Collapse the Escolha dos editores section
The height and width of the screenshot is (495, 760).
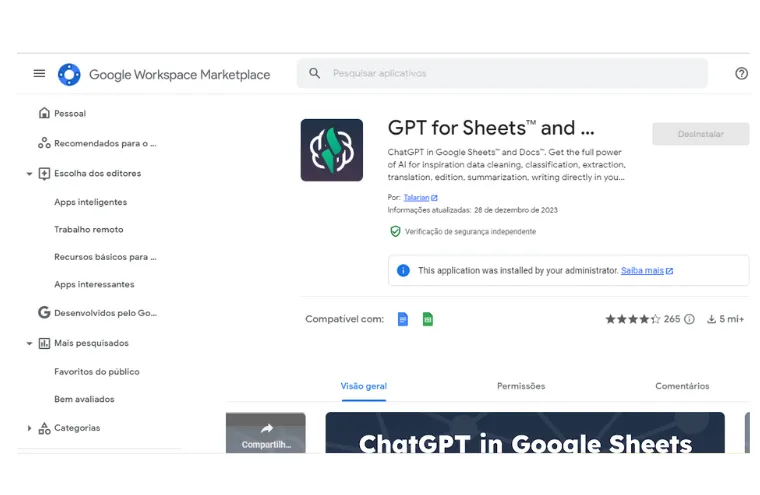29,174
